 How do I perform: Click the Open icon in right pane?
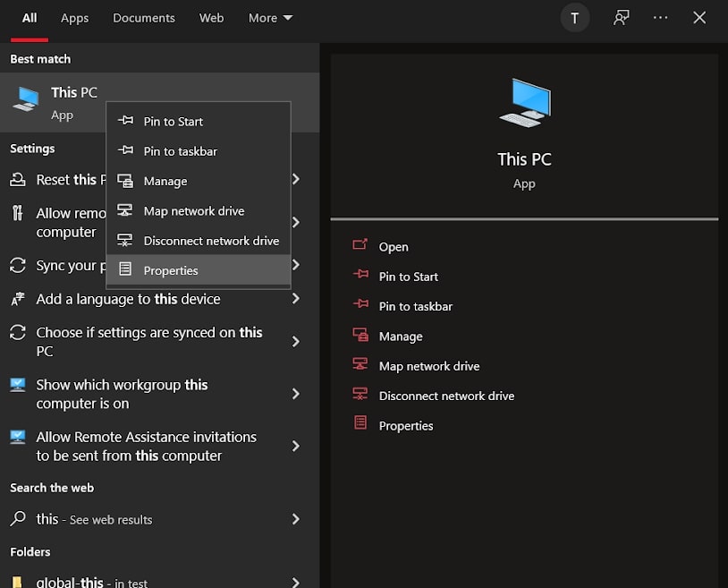click(x=360, y=246)
